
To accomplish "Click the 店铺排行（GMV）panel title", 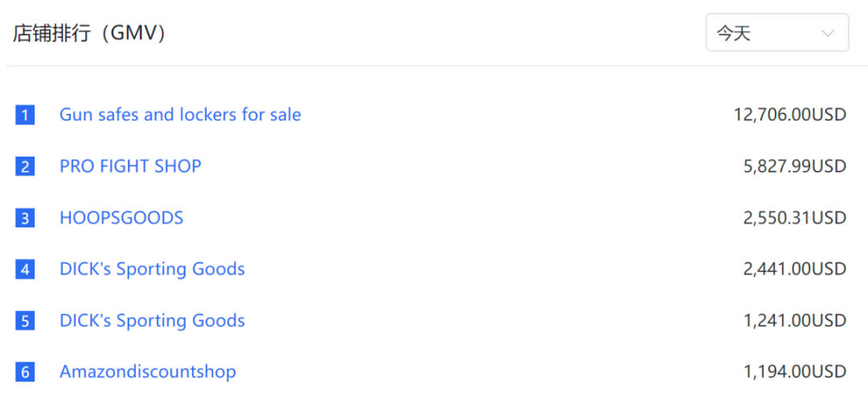I will pos(89,34).
